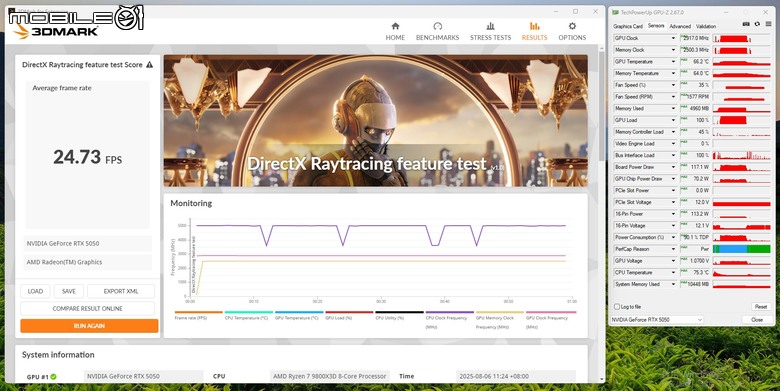Open the Fan Speed (RPM) sensor dropdown

click(x=674, y=97)
